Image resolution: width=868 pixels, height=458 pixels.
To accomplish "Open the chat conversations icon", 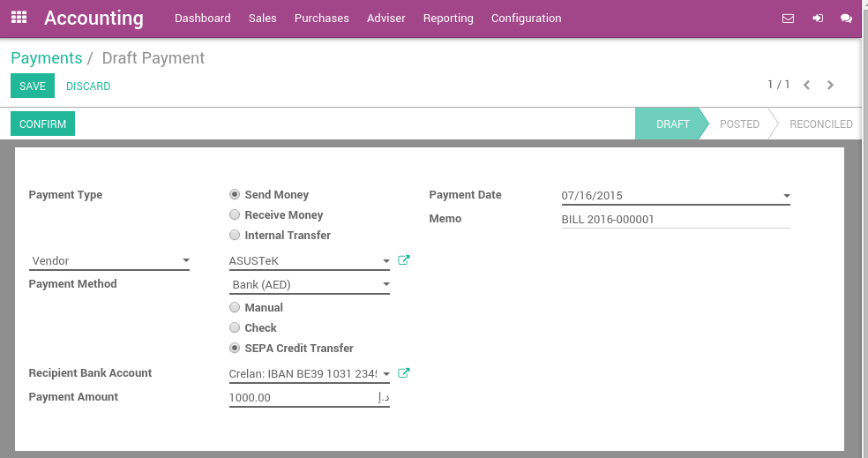I will tap(847, 19).
